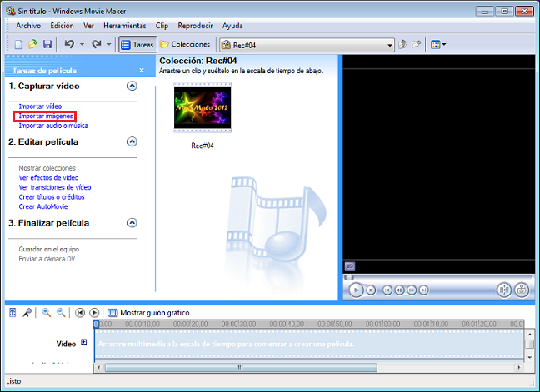Play the preview in the monitor
Image resolution: width=540 pixels, height=392 pixels.
click(x=356, y=290)
